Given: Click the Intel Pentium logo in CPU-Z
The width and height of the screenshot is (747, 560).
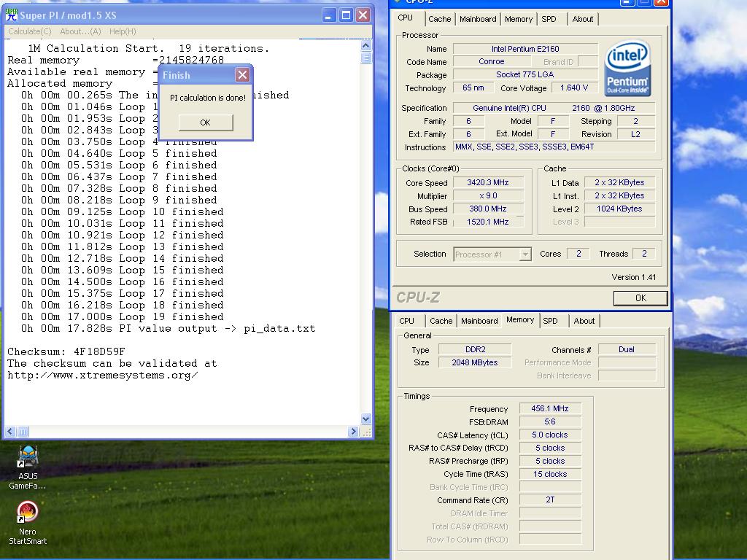Looking at the screenshot, I should (627, 68).
